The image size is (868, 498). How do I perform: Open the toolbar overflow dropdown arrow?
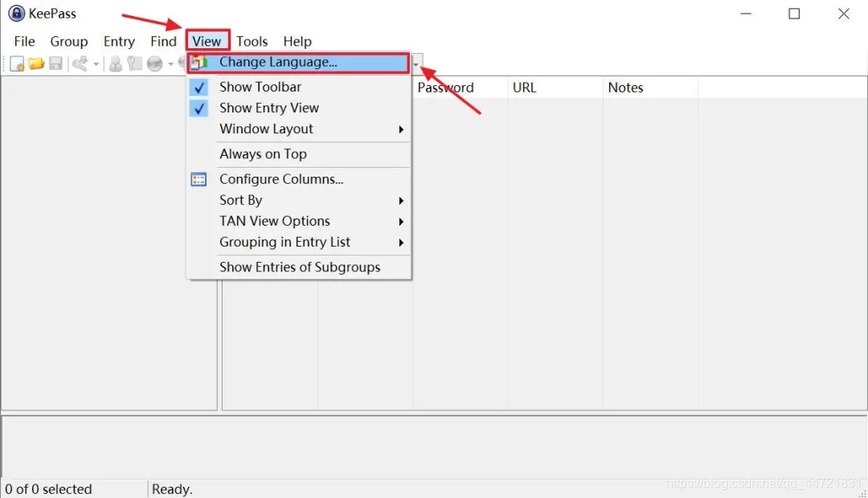(x=416, y=64)
